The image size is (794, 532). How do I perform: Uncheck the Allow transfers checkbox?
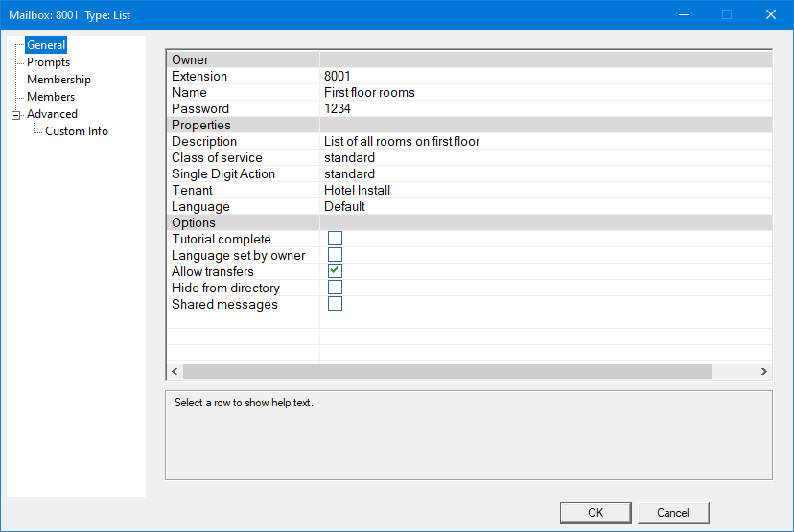click(x=335, y=271)
